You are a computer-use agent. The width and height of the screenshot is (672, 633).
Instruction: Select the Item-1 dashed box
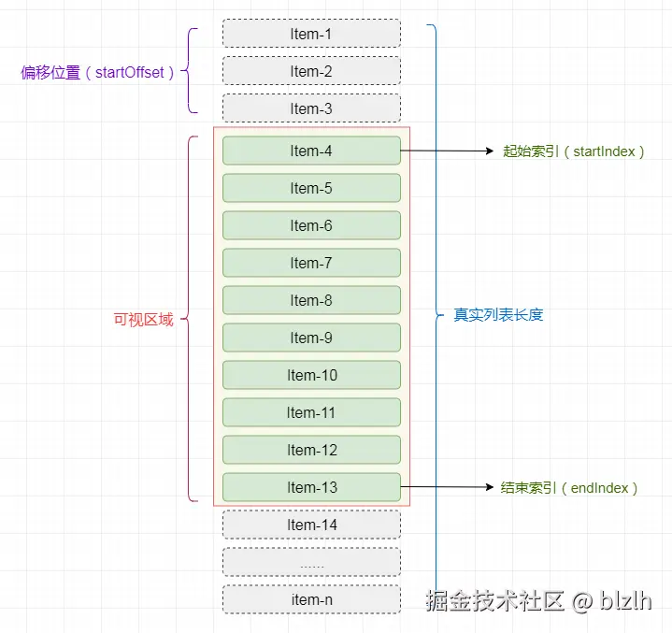tap(311, 34)
